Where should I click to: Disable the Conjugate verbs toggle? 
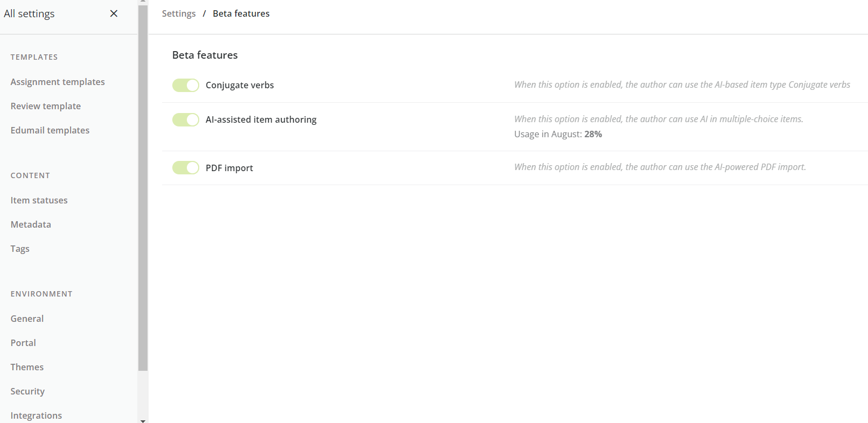(185, 85)
